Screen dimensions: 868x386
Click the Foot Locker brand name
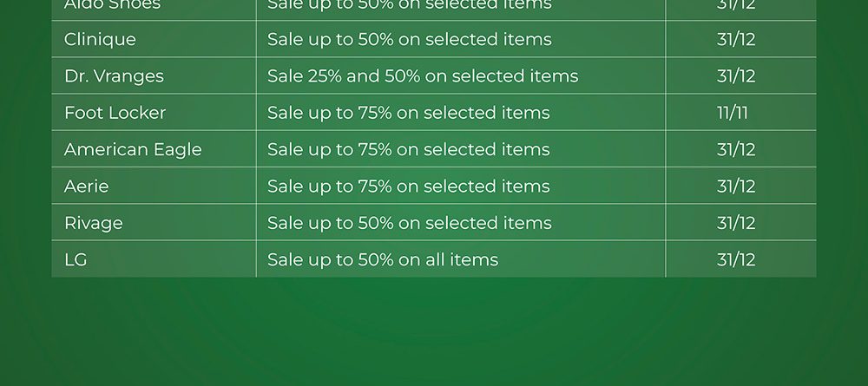tap(115, 113)
